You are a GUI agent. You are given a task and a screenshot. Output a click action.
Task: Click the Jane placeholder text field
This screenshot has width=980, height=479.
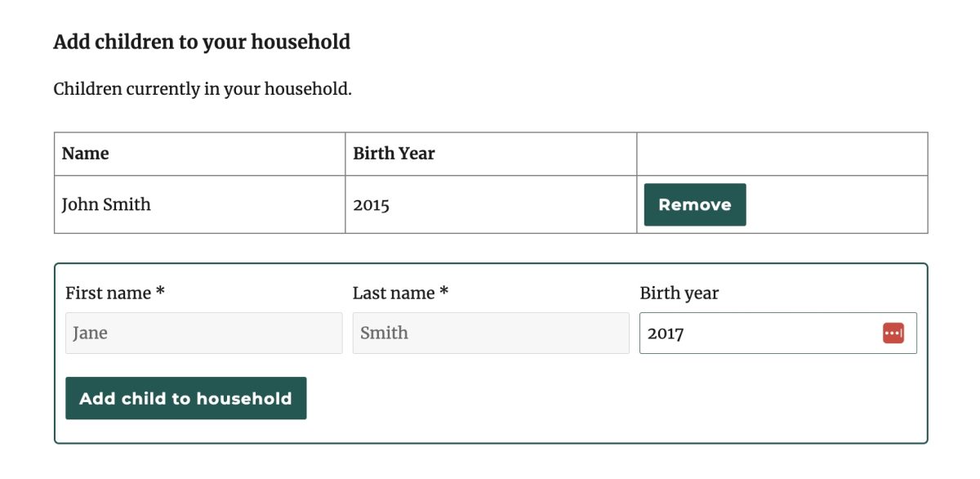(x=203, y=333)
